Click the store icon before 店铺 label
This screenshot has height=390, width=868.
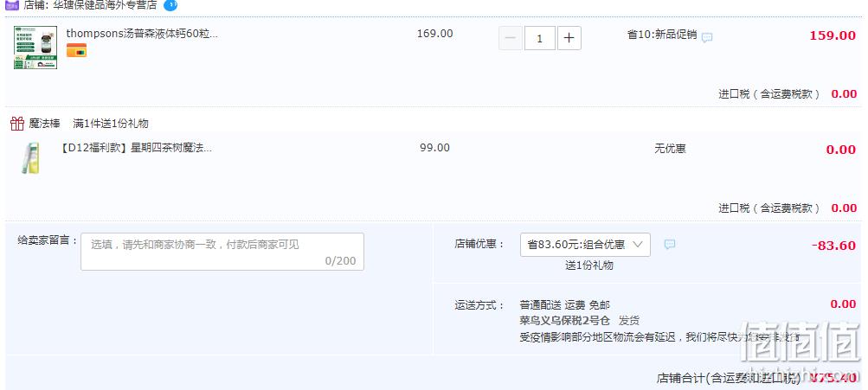[x=12, y=4]
